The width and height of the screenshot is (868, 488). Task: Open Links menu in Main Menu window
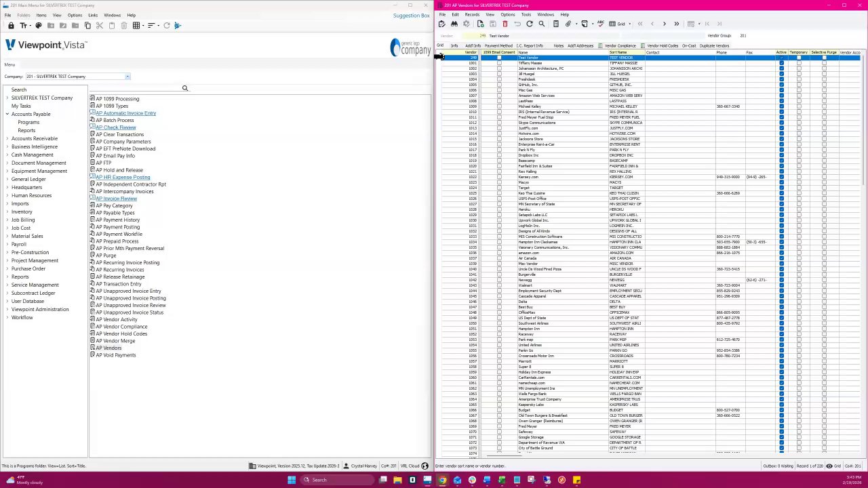coord(93,15)
